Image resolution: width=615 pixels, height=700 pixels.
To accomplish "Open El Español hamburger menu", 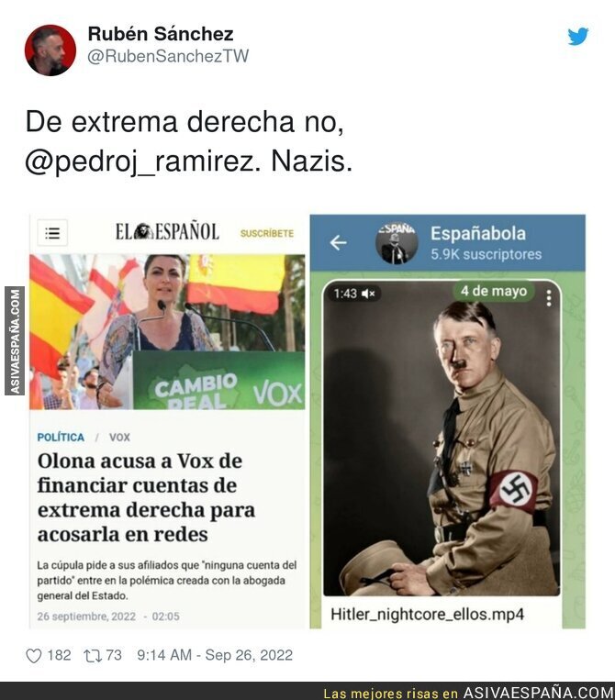I will 52,233.
